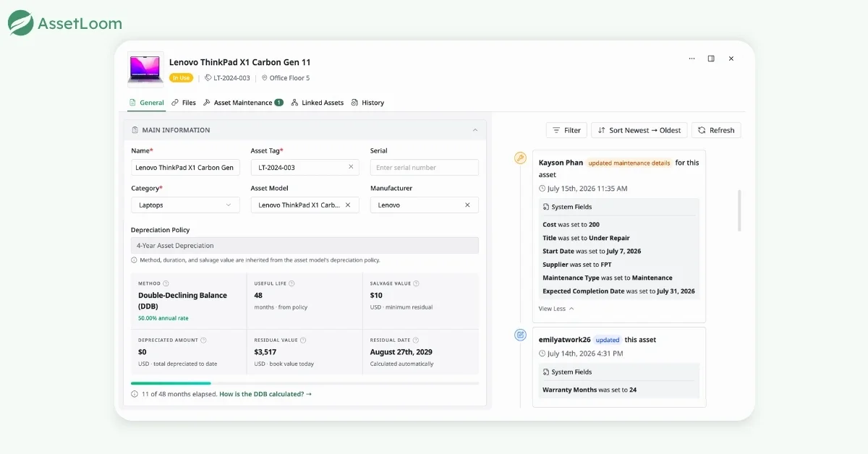Click the Asset Maintenance count badge

click(x=279, y=103)
